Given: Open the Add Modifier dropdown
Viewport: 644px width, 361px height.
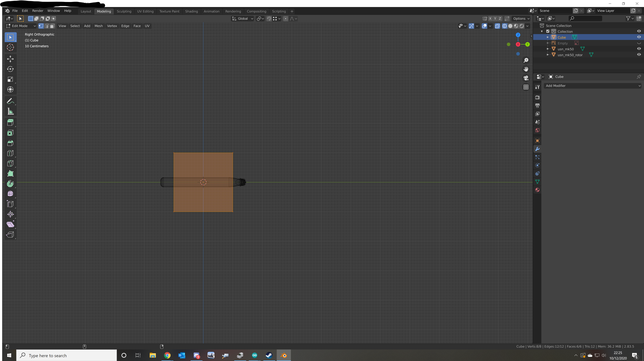Looking at the screenshot, I should (x=593, y=86).
